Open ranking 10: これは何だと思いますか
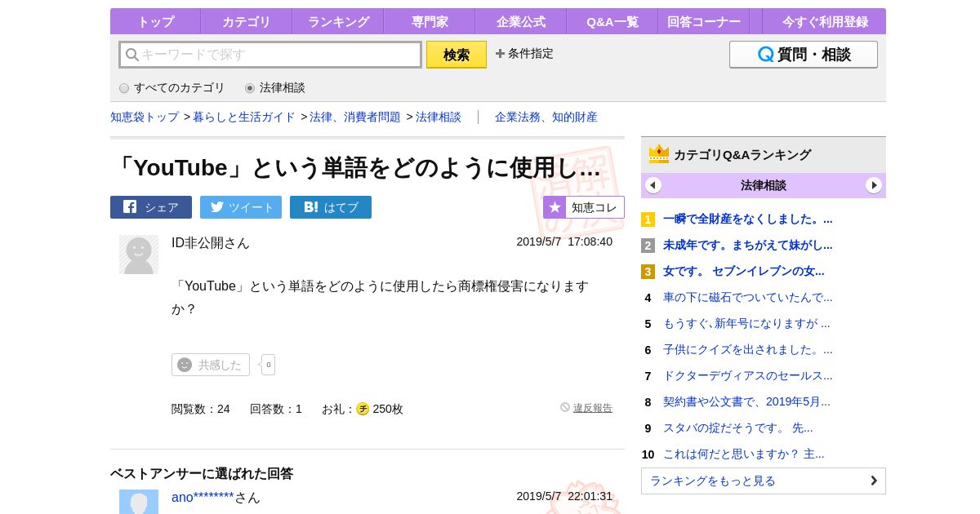This screenshot has width=980, height=514. point(743,454)
